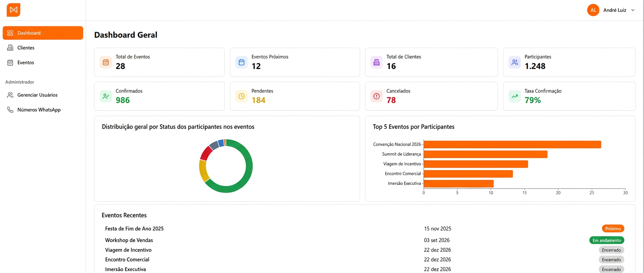Open Números WhatsApp settings
This screenshot has height=273, width=644.
(43, 110)
